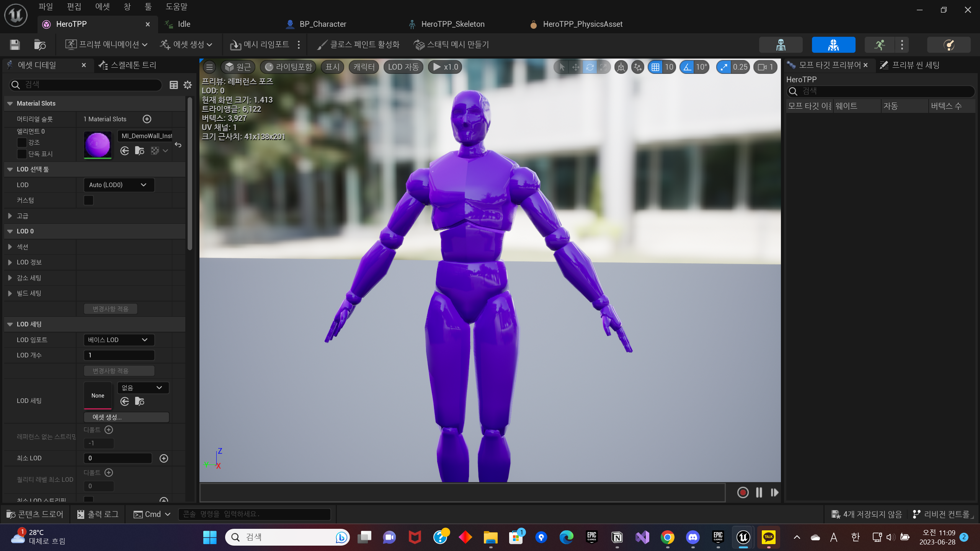Switch to the HeroTPP_Skeleton tab

452,24
